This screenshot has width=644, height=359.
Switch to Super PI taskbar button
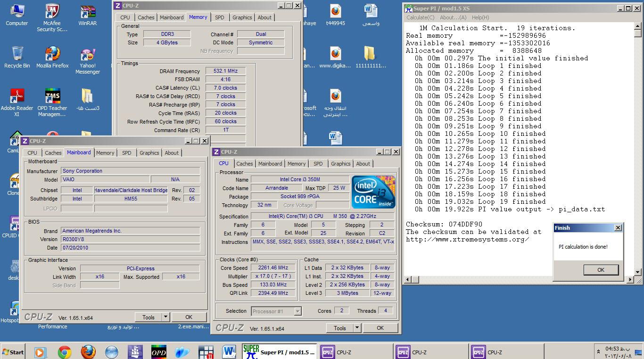(x=278, y=352)
